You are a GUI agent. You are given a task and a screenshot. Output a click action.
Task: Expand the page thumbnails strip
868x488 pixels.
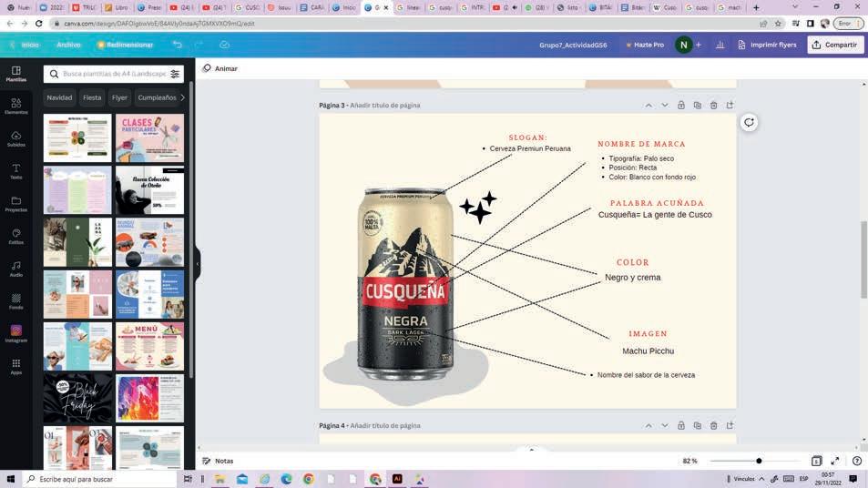(531, 449)
